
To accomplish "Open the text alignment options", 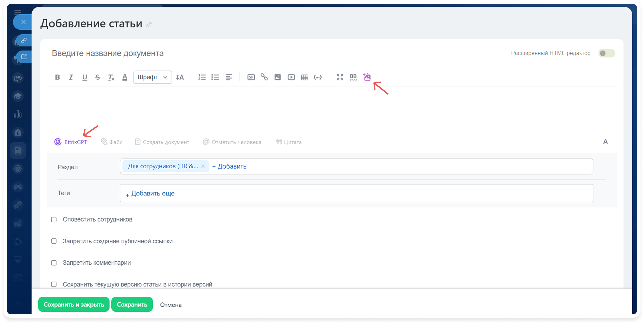I will point(229,77).
